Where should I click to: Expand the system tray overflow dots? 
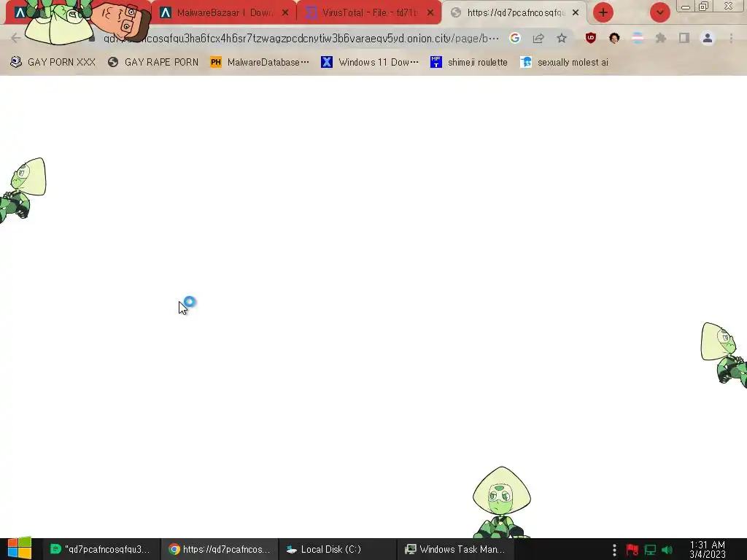(x=614, y=550)
